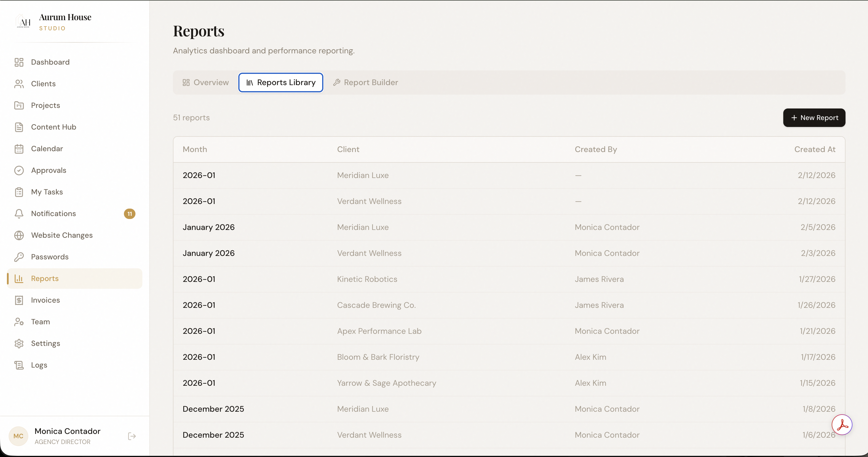This screenshot has height=457, width=868.
Task: Open My Tasks in the sidebar
Action: coord(47,192)
